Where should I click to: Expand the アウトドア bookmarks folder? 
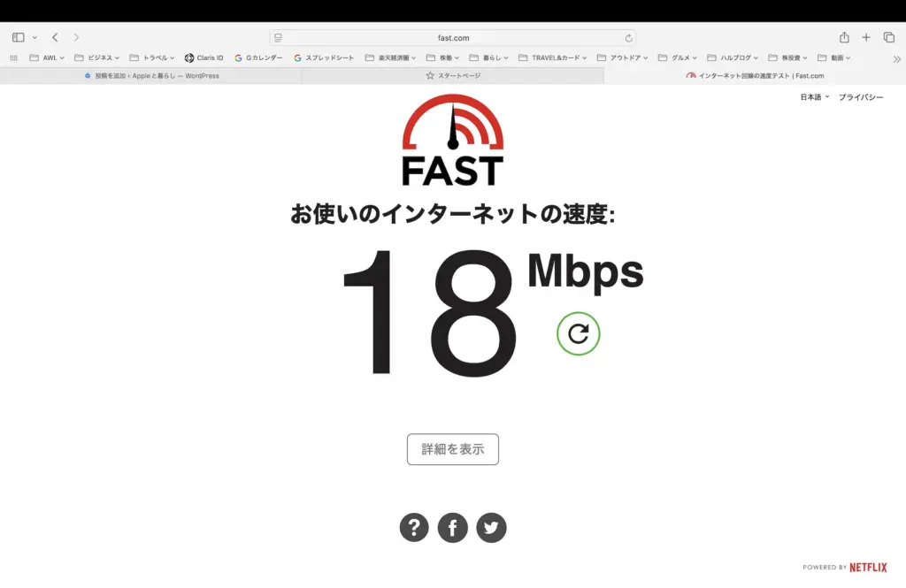coord(622,57)
